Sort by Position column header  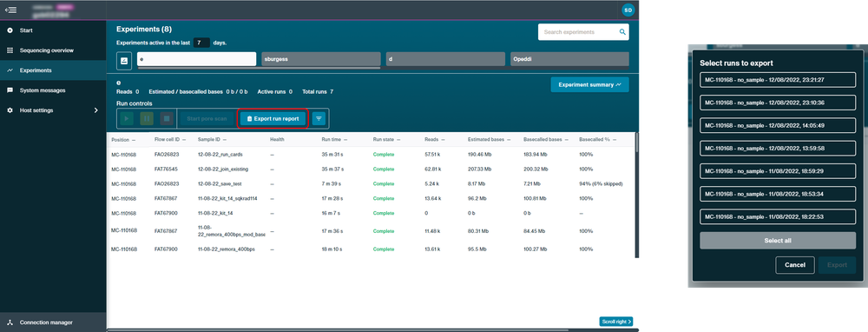(x=123, y=140)
